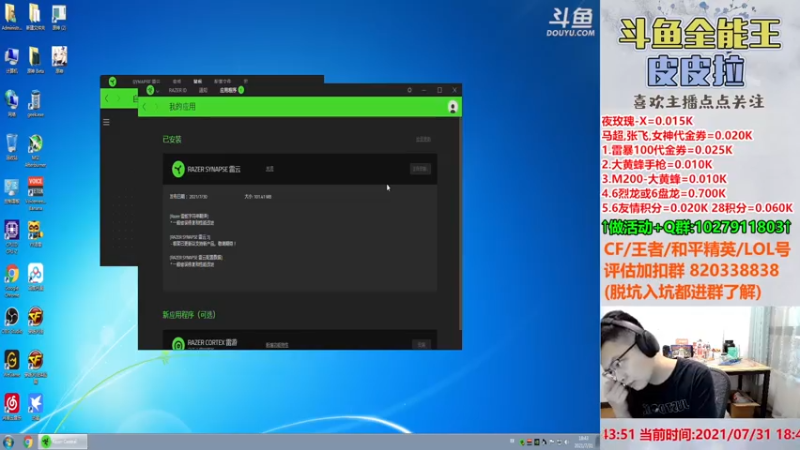Image resolution: width=800 pixels, height=450 pixels.
Task: Open the RAZER ID tab
Action: [178, 90]
